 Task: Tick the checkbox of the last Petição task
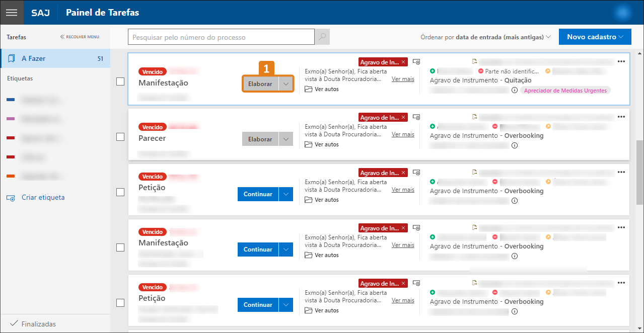pos(120,303)
